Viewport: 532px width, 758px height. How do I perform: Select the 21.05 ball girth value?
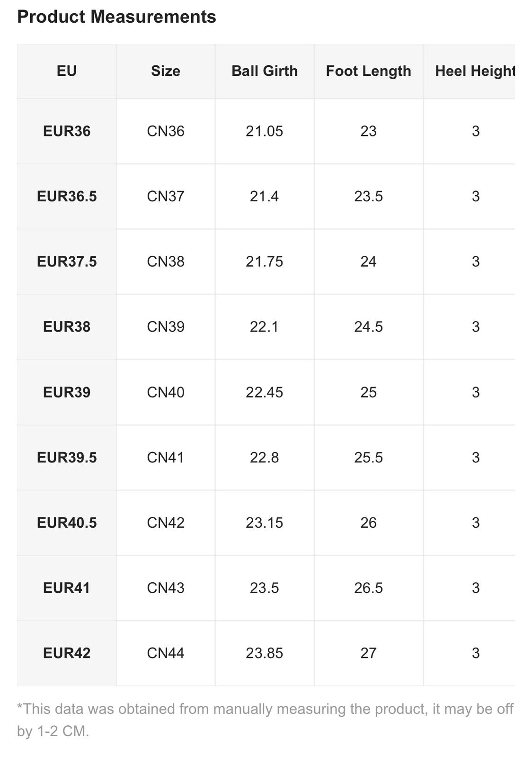(x=265, y=131)
